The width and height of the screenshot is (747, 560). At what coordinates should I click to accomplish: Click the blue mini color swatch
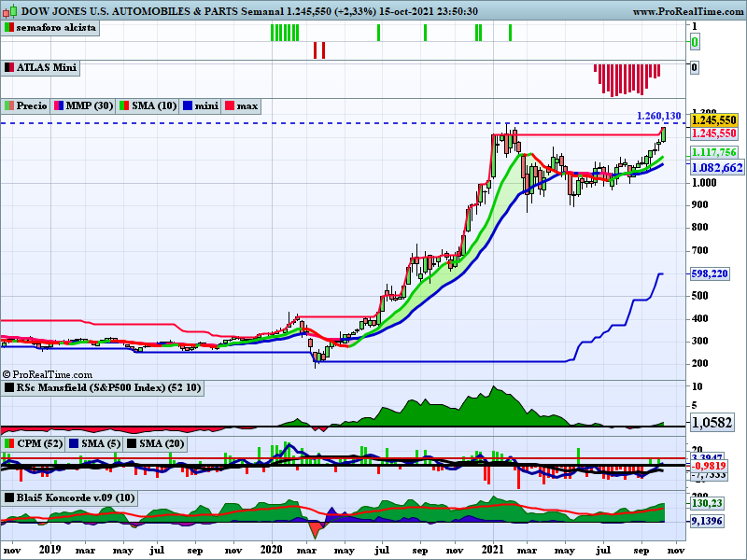[188, 105]
